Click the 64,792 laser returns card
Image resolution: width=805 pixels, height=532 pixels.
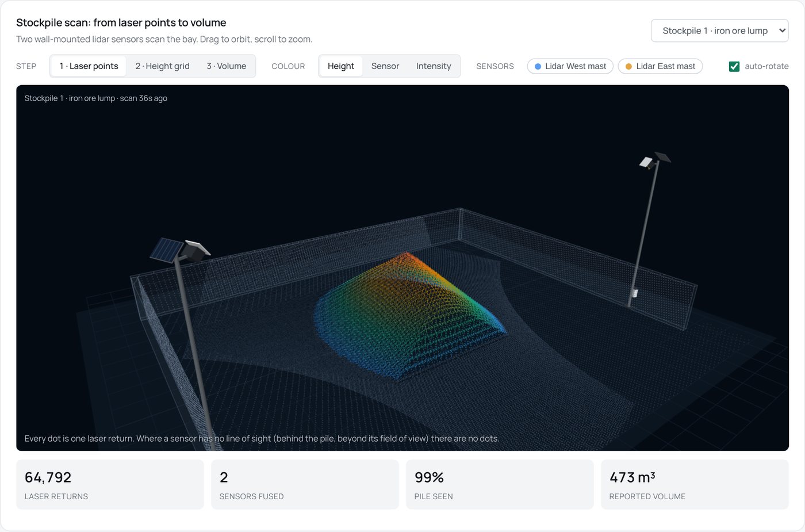[x=110, y=484]
